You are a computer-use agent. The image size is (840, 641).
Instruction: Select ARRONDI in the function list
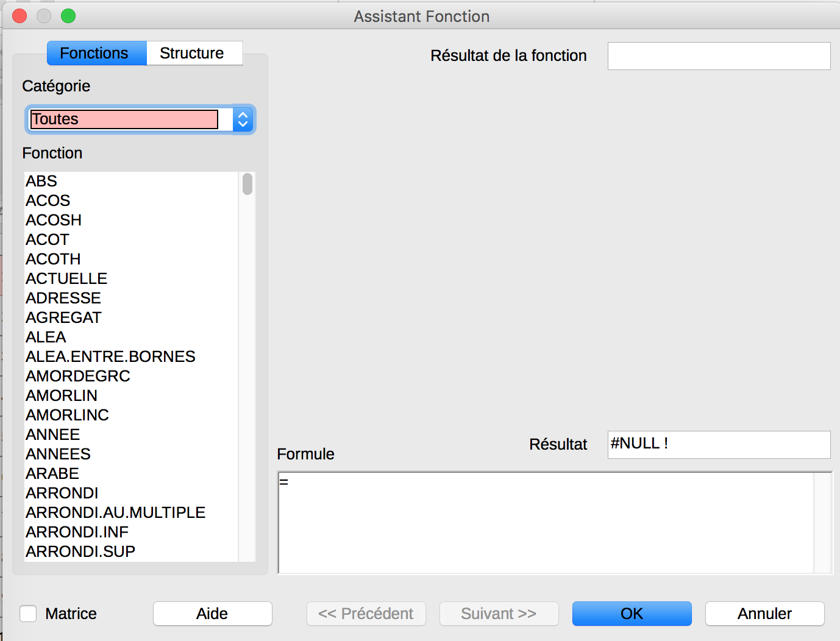point(131,493)
